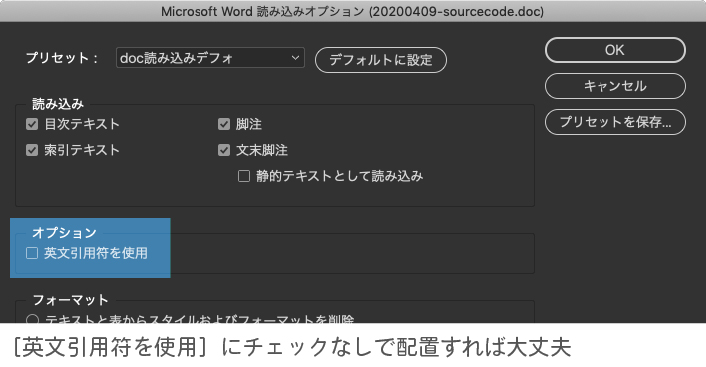Open the プリセット dropdown

[x=210, y=58]
